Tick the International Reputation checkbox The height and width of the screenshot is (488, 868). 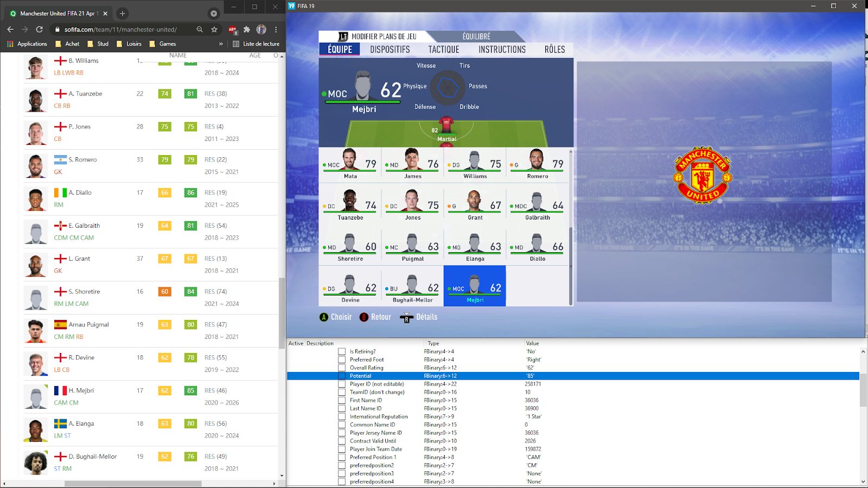[342, 416]
